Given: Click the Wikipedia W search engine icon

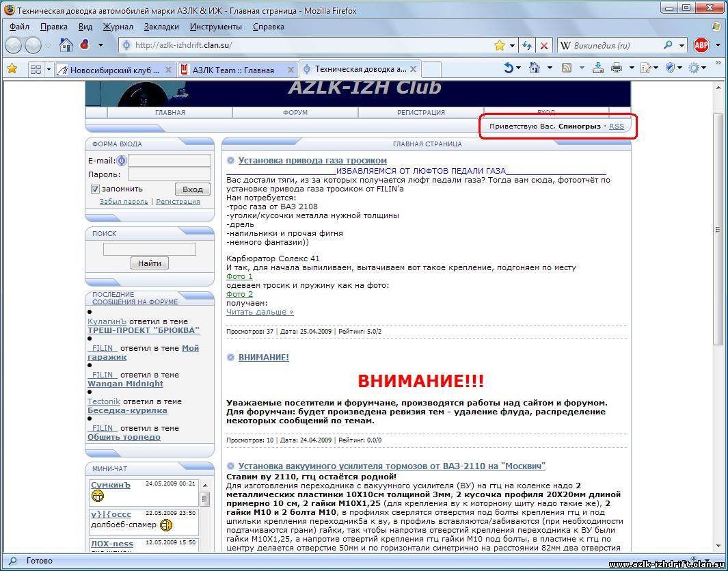Looking at the screenshot, I should click(565, 46).
